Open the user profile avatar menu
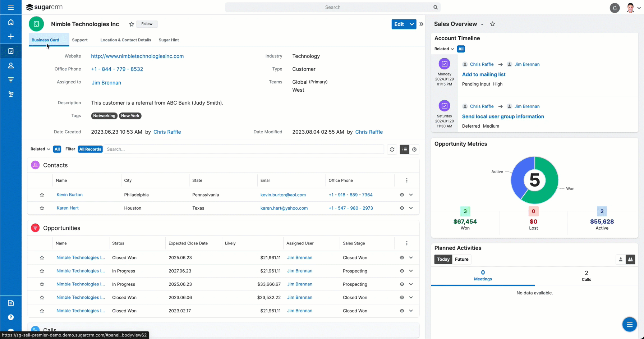This screenshot has height=339, width=644. coord(630,8)
